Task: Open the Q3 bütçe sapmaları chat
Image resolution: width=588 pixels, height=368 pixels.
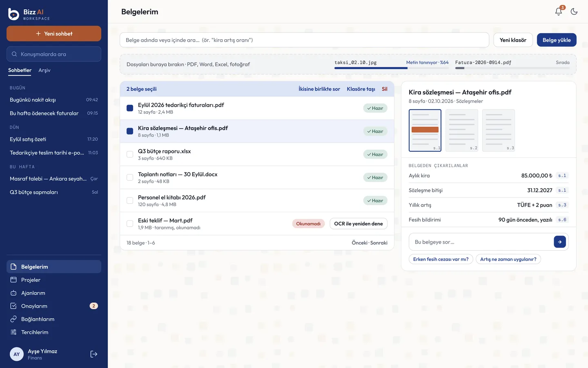Action: (54, 192)
